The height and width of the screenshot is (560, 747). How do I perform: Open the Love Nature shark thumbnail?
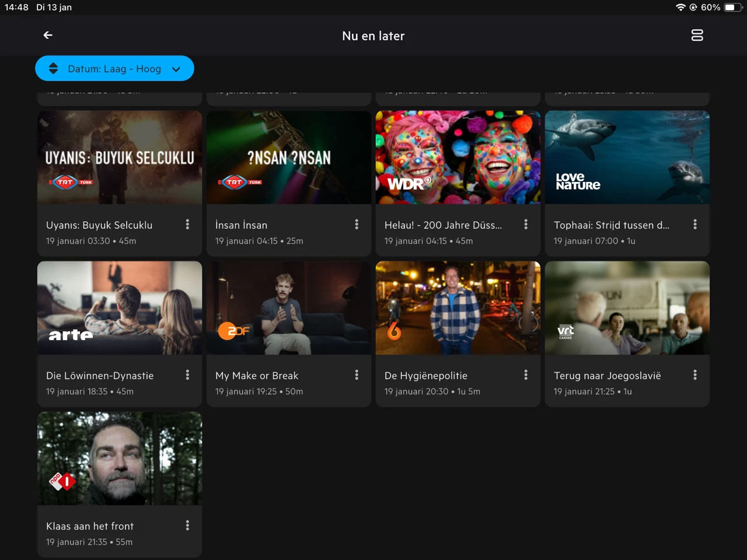(x=627, y=157)
